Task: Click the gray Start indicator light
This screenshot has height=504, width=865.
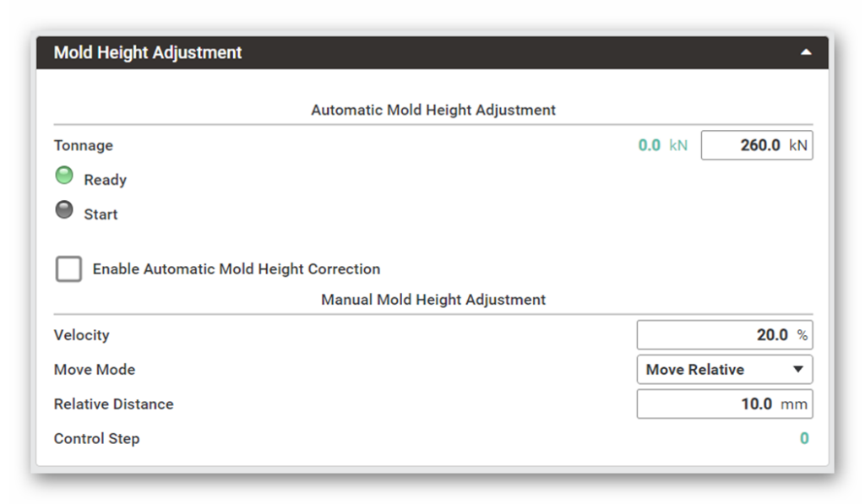Action: (64, 209)
